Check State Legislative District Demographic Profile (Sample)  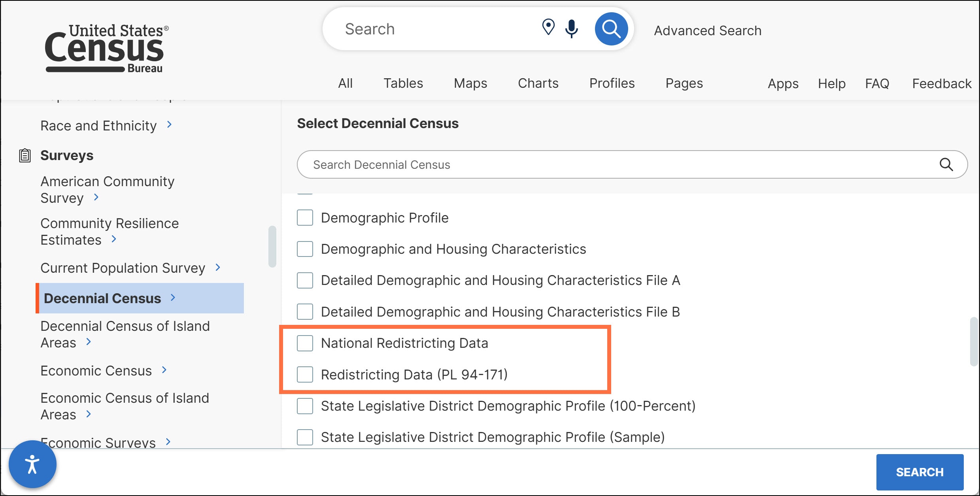point(305,437)
